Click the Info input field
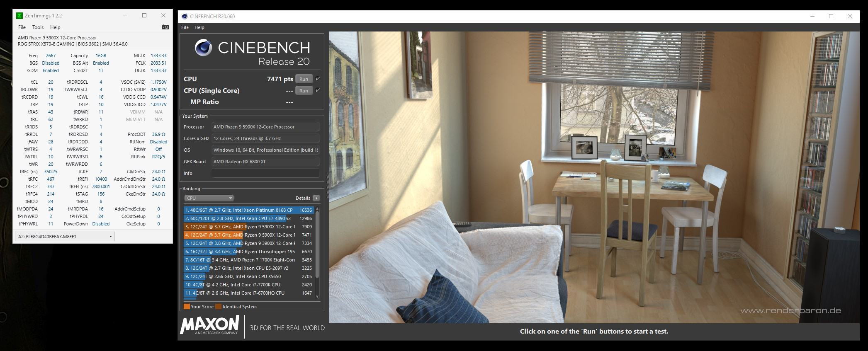 [265, 173]
